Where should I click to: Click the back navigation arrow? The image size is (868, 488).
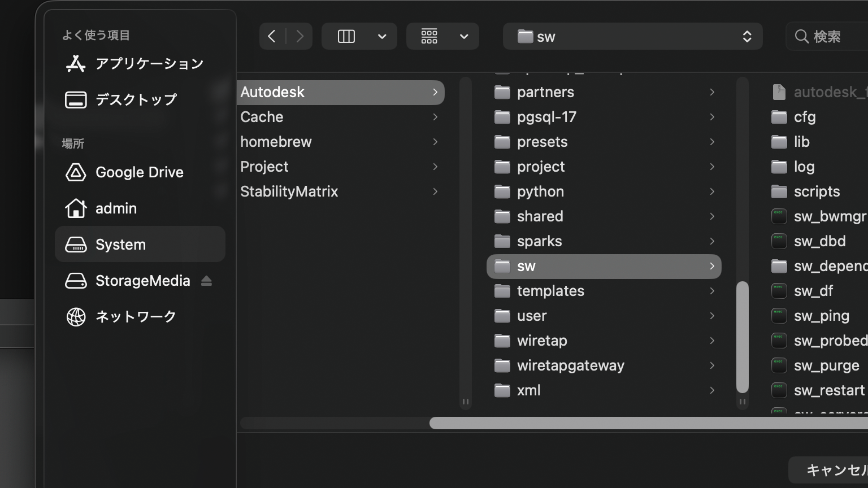coord(272,37)
